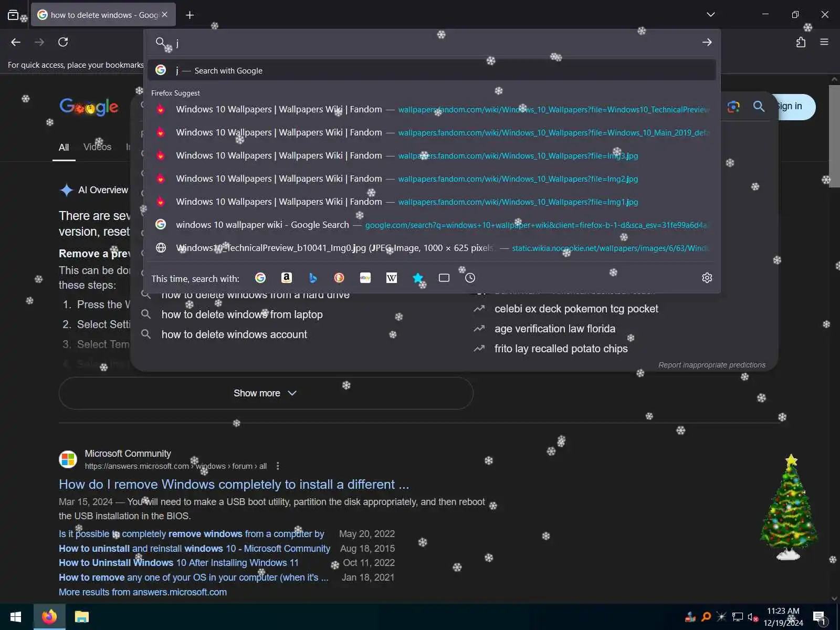Click the Windows Start button
The image size is (840, 630).
[x=16, y=617]
